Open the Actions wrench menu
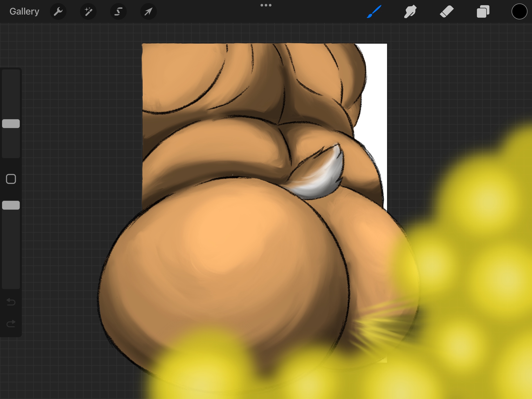The image size is (532, 399). pos(58,11)
